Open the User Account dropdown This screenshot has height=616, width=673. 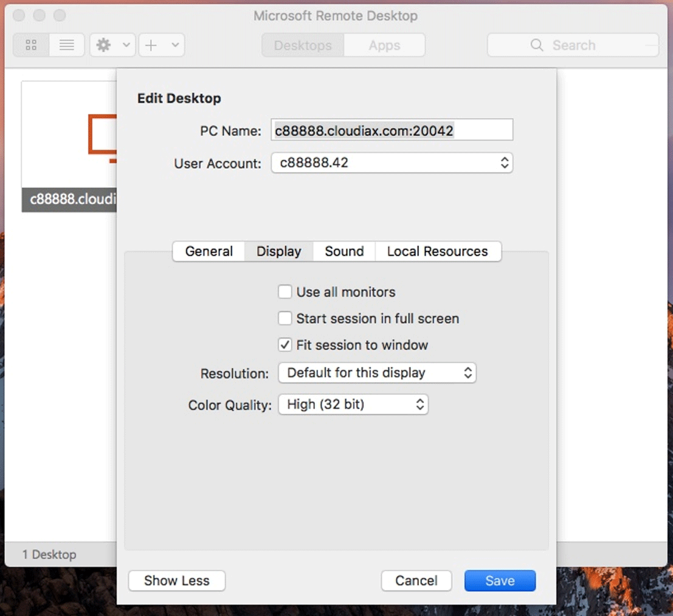click(x=392, y=163)
